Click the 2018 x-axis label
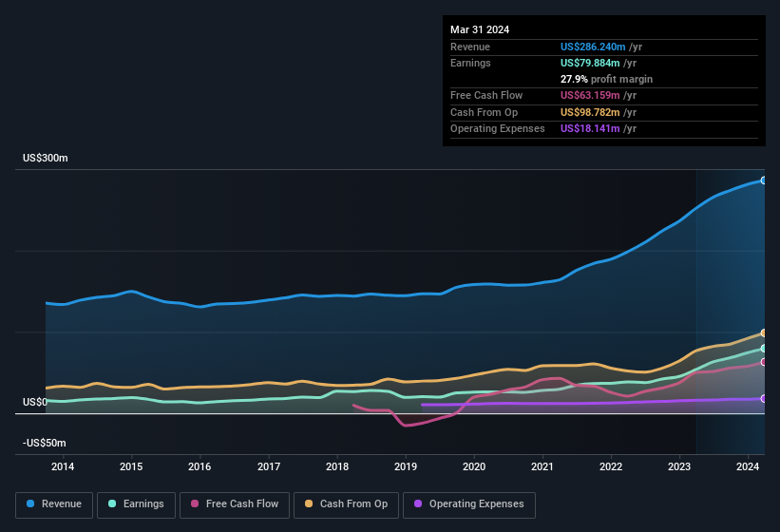Screen dimensions: 780x532 337,466
